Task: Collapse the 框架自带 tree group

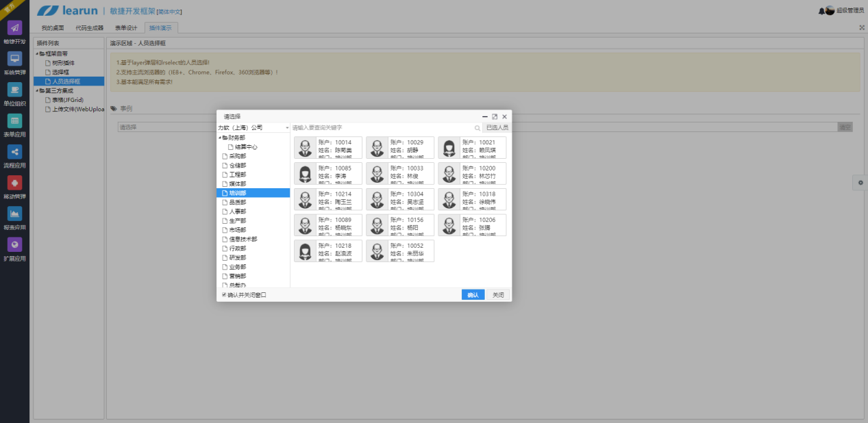Action: [x=37, y=53]
